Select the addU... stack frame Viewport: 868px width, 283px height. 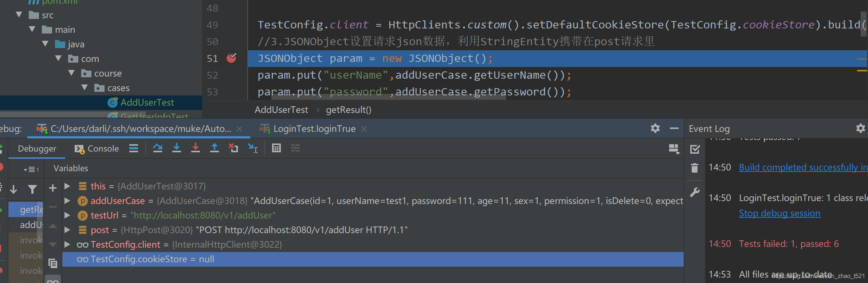click(26, 225)
